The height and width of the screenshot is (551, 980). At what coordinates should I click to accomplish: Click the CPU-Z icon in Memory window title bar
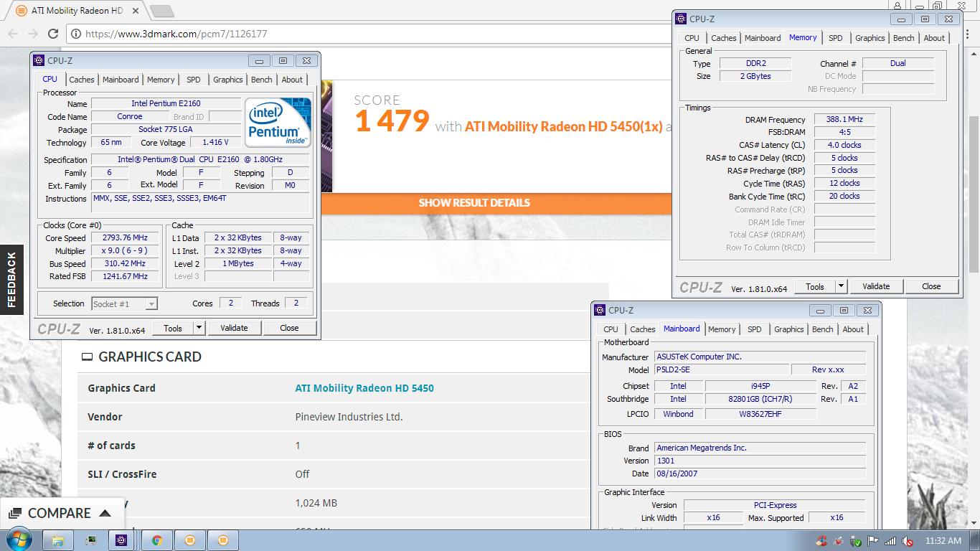pos(681,19)
